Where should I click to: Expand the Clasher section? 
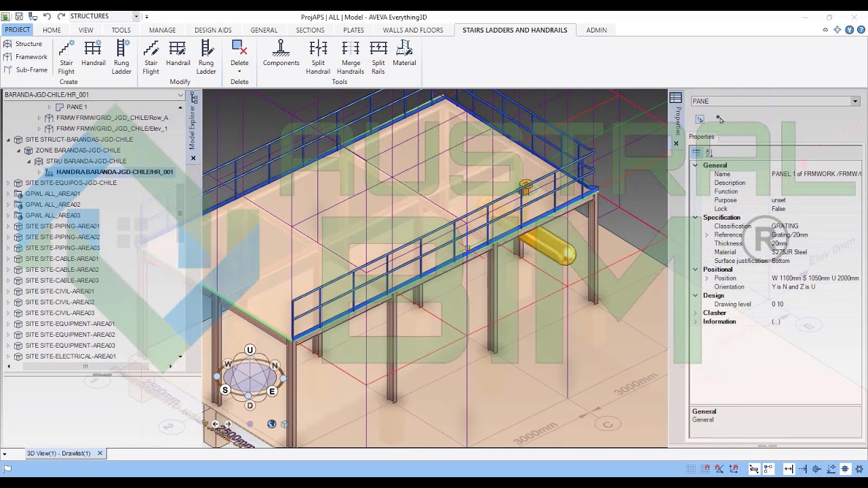tap(695, 313)
